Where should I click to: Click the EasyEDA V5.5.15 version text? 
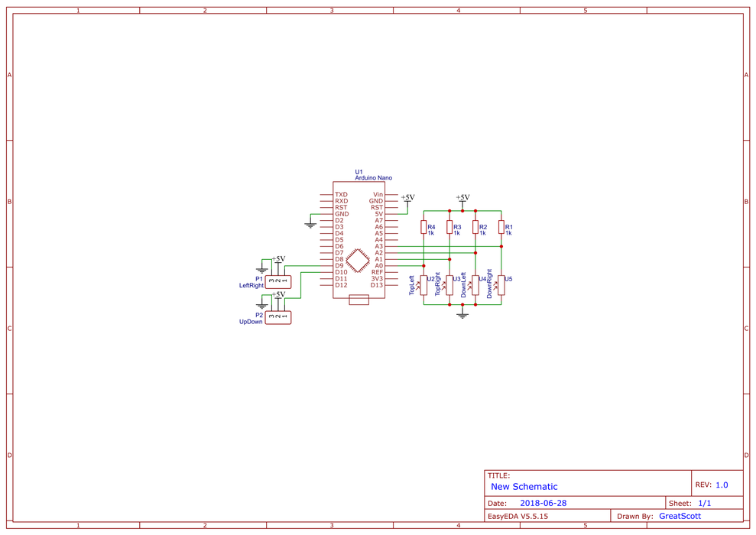coord(518,516)
